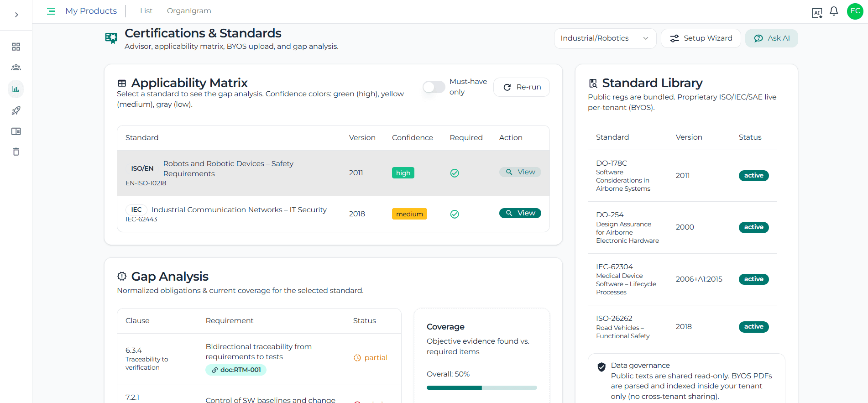
Task: Open the book/library sidebar icon
Action: click(16, 131)
